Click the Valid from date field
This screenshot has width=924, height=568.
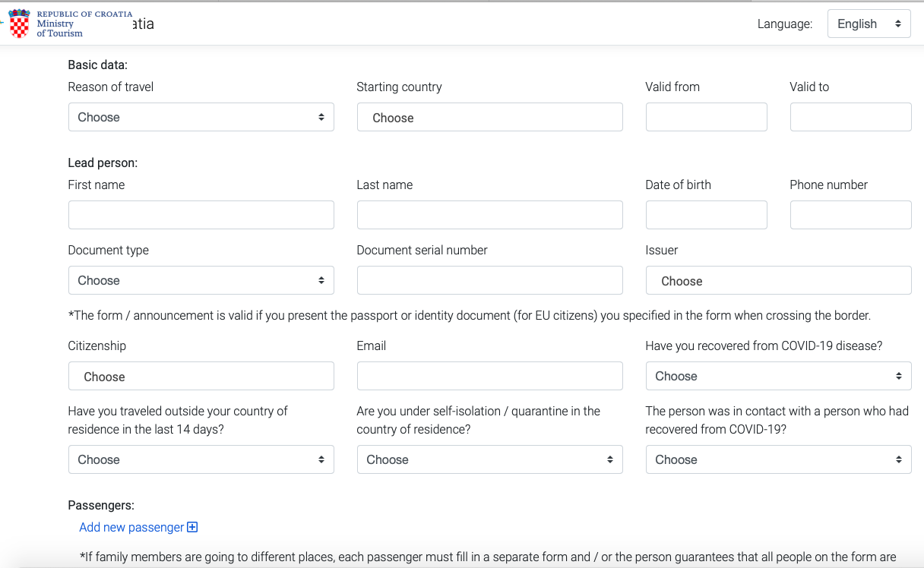tap(706, 117)
